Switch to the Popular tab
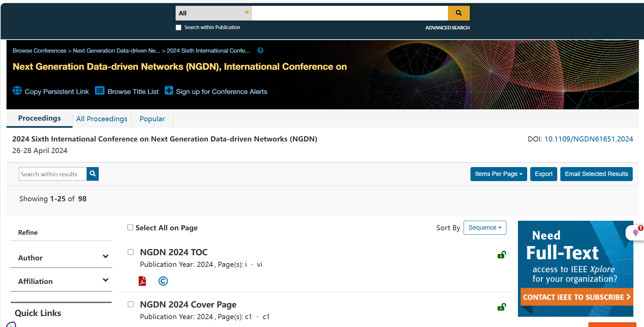This screenshot has height=327, width=644. click(x=152, y=119)
